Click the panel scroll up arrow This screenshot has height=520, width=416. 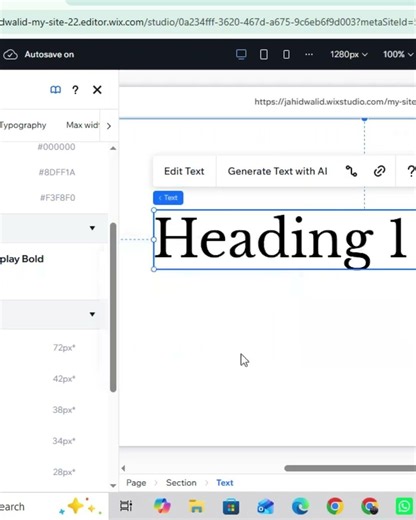pos(113,148)
